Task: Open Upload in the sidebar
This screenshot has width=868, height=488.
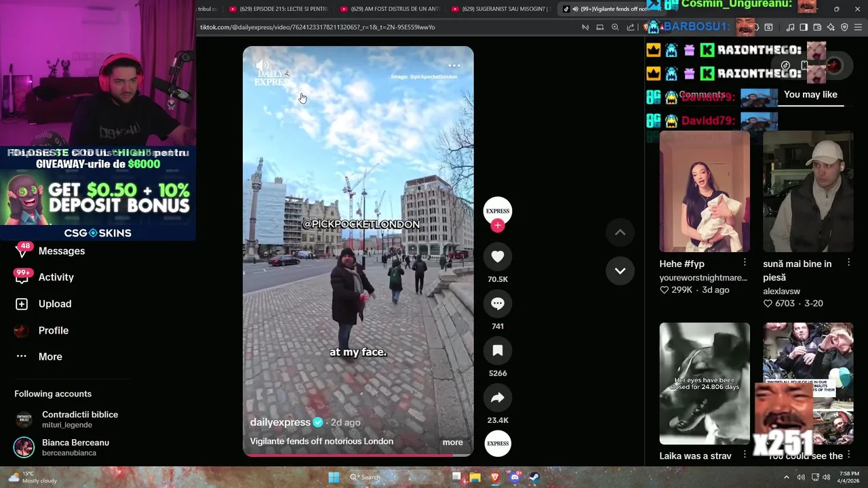Action: (x=55, y=304)
